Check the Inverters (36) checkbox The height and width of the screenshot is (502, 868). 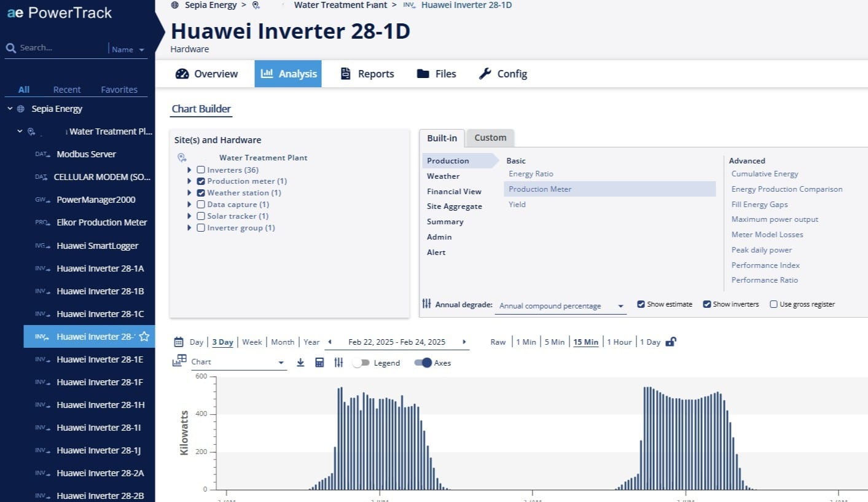pos(201,170)
